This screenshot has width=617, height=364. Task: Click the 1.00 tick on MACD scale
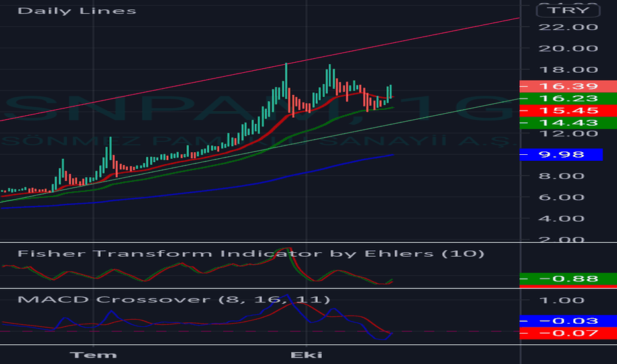tap(561, 300)
